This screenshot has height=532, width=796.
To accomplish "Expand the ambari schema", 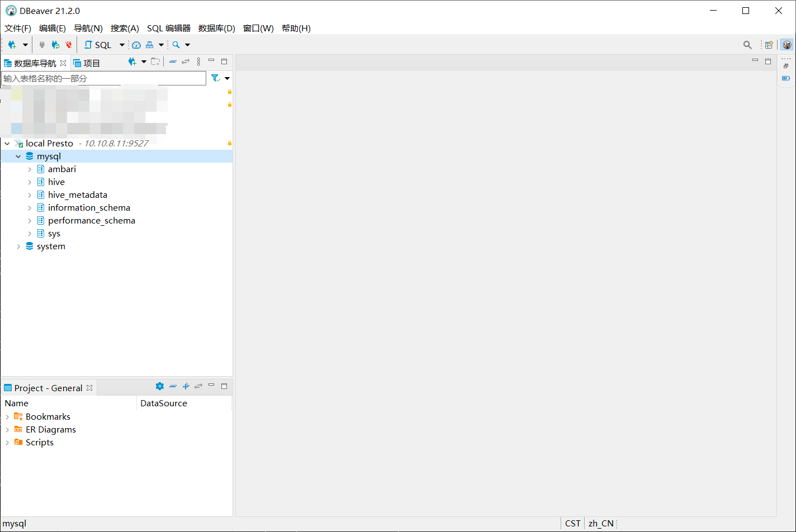I will click(30, 169).
